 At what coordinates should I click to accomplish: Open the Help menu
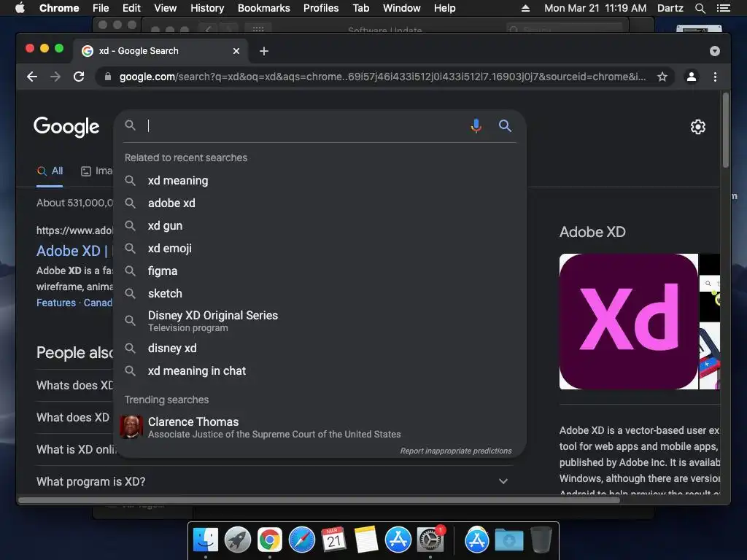444,8
